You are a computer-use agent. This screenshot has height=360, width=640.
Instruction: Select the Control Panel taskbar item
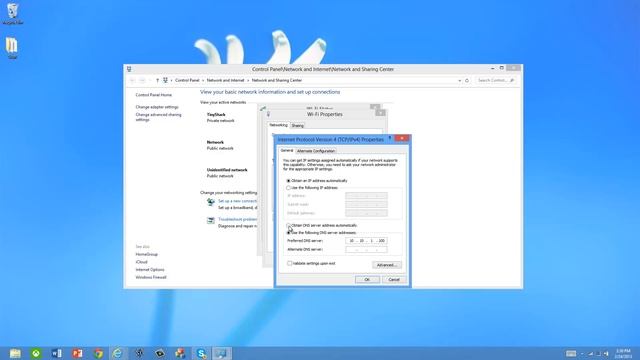(x=222, y=353)
